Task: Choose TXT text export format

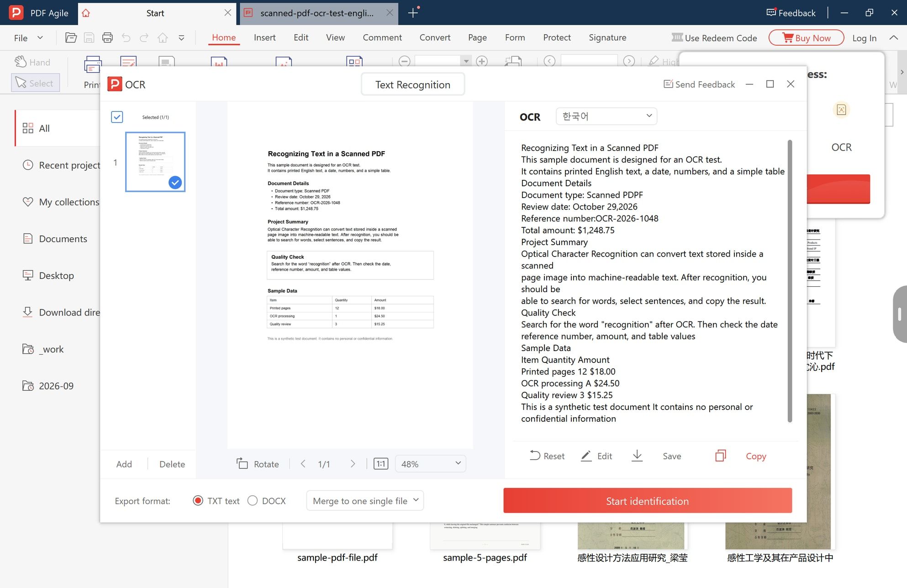Action: [198, 501]
